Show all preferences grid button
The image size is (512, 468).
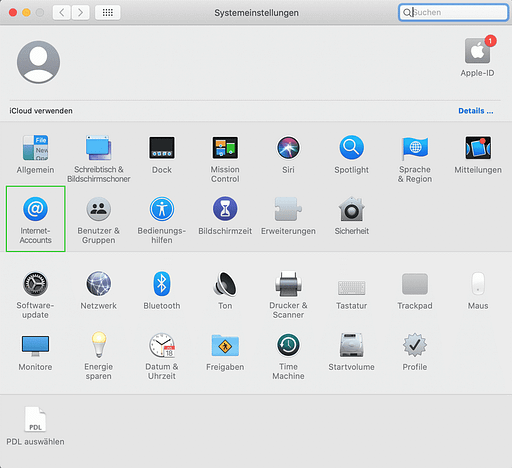click(x=108, y=13)
